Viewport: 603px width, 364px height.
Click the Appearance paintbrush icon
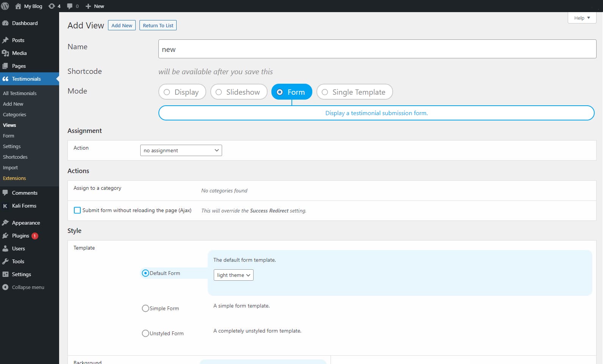tap(5, 223)
